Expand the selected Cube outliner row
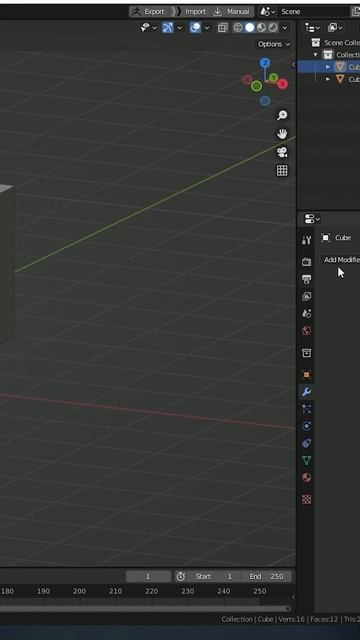The height and width of the screenshot is (640, 360). click(328, 67)
